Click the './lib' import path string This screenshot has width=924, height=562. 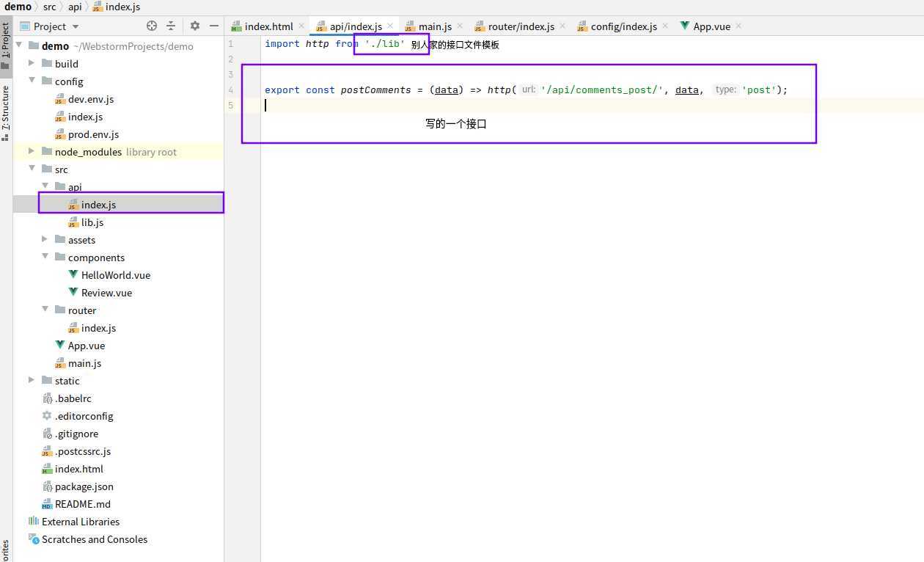(385, 44)
